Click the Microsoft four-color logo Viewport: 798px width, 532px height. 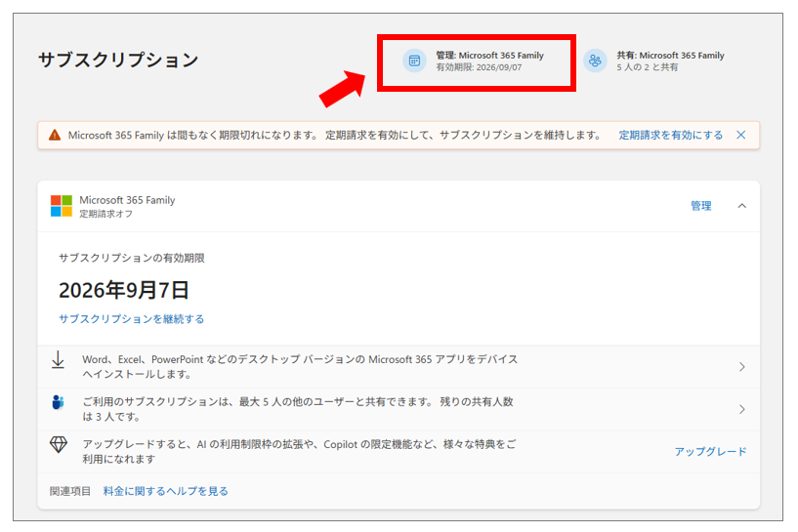coord(62,206)
